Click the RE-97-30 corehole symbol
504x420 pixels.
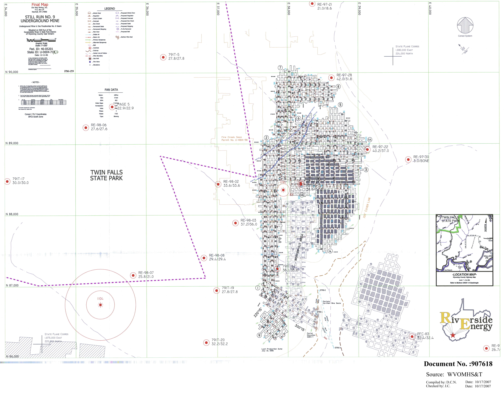pos(408,159)
